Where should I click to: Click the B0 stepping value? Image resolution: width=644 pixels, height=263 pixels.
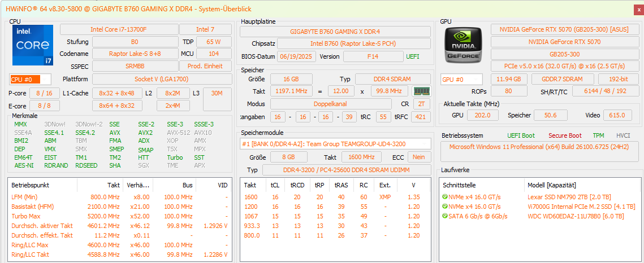(135, 42)
